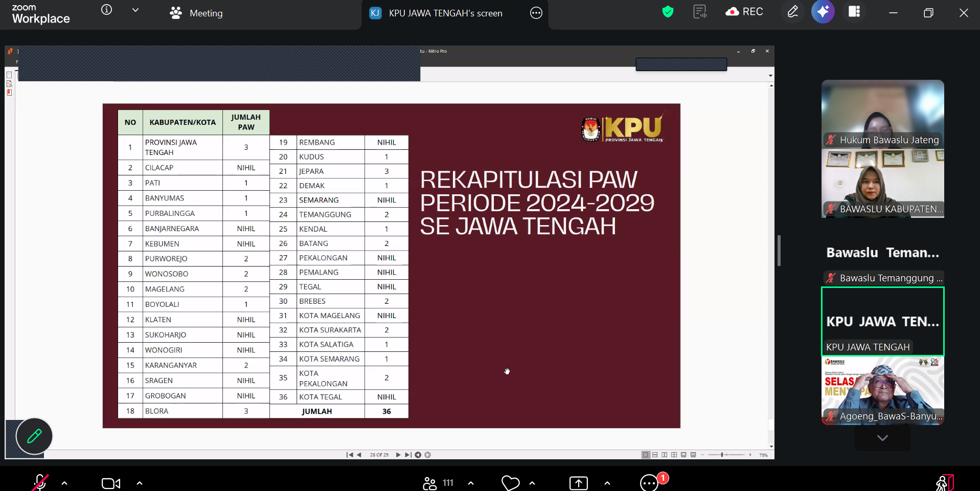The image size is (980, 491).
Task: Expand share options chevron
Action: (x=607, y=483)
